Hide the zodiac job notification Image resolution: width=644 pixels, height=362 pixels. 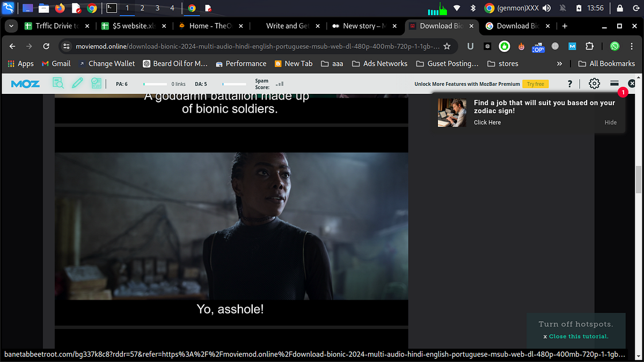pos(611,122)
